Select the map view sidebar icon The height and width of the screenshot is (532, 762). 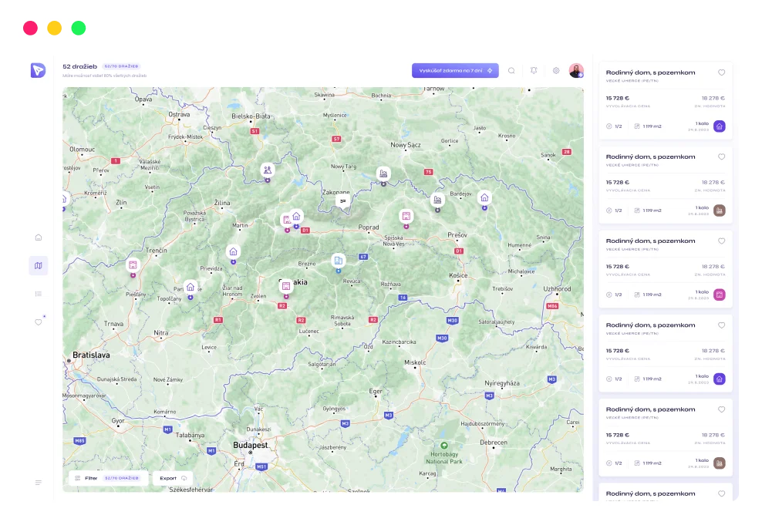click(39, 266)
